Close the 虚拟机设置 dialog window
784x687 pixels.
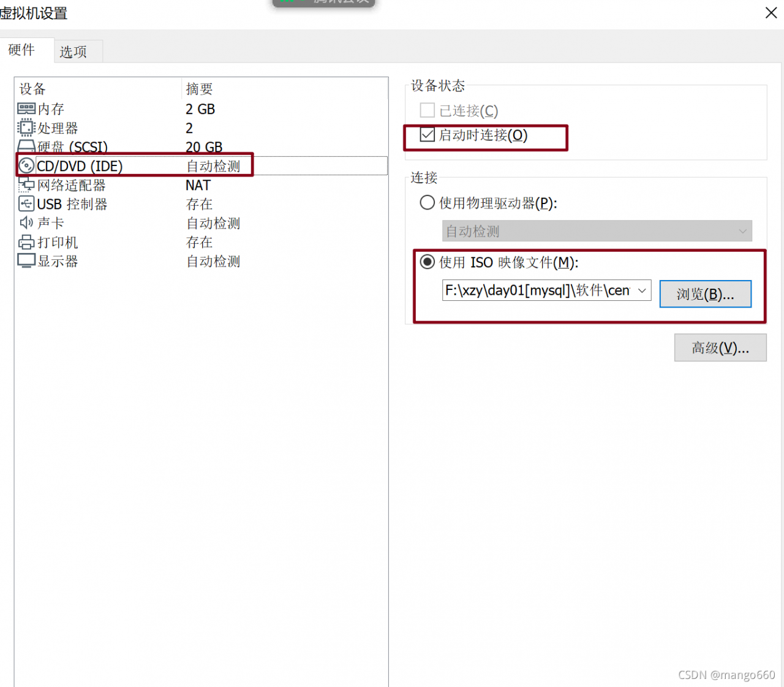(771, 13)
